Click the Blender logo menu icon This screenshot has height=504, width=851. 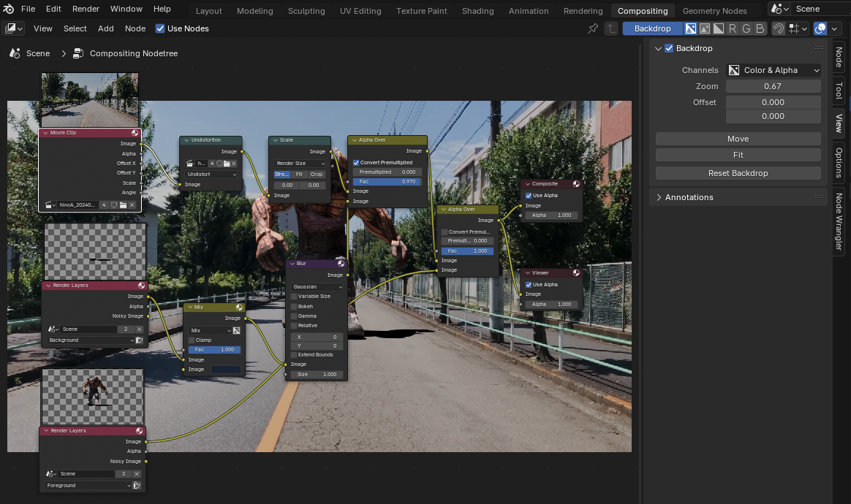tap(9, 9)
